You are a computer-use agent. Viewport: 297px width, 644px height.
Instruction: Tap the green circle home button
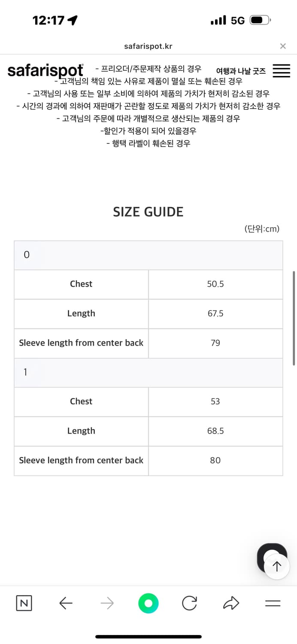[148, 603]
